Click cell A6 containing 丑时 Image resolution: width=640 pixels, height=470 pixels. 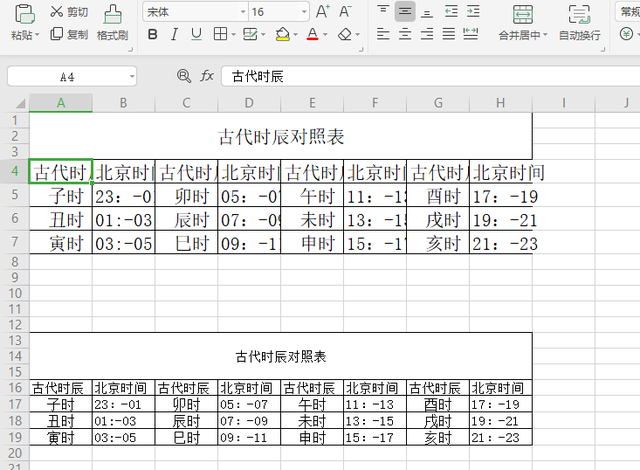click(61, 219)
